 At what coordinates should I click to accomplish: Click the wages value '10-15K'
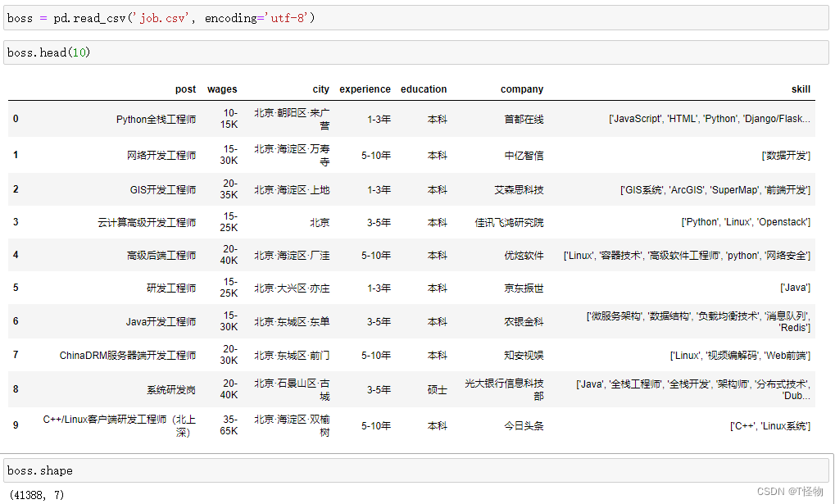(x=229, y=119)
